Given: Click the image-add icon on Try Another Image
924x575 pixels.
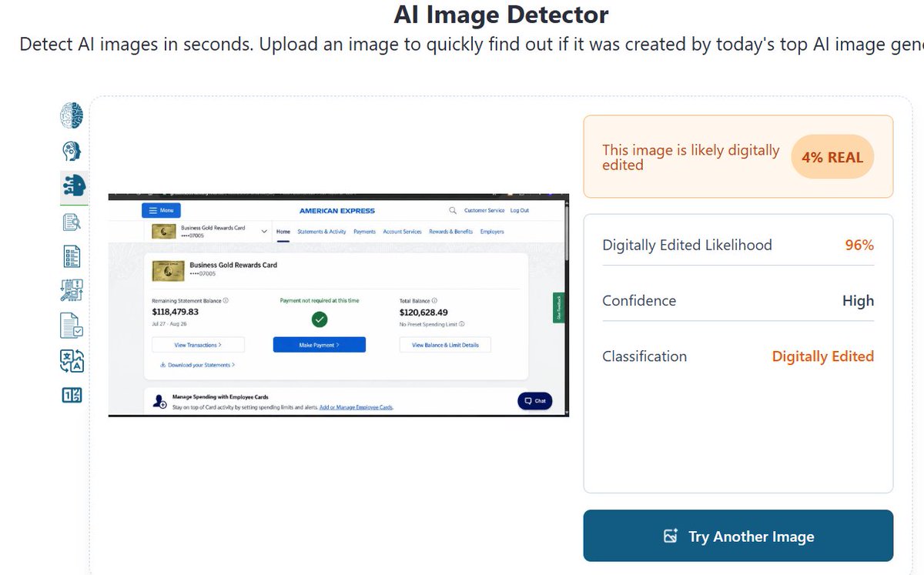Looking at the screenshot, I should [x=671, y=537].
